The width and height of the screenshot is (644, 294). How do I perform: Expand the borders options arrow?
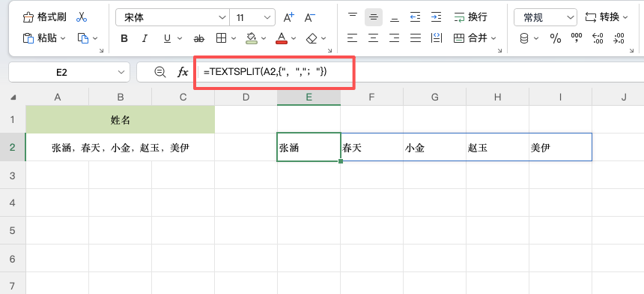pos(234,39)
